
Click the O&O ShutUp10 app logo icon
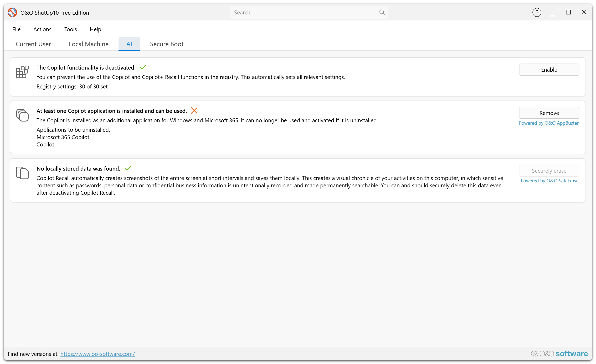click(12, 12)
